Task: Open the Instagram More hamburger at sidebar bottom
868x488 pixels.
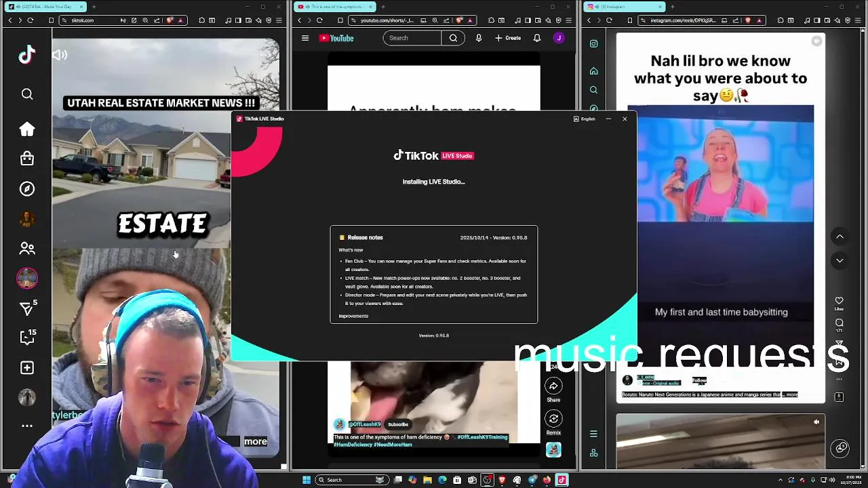Action: 593,434
